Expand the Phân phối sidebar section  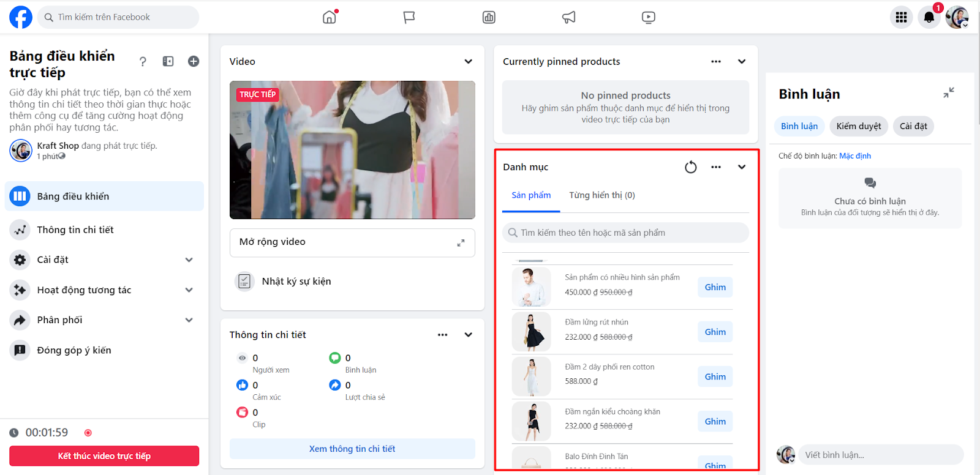[x=189, y=320]
